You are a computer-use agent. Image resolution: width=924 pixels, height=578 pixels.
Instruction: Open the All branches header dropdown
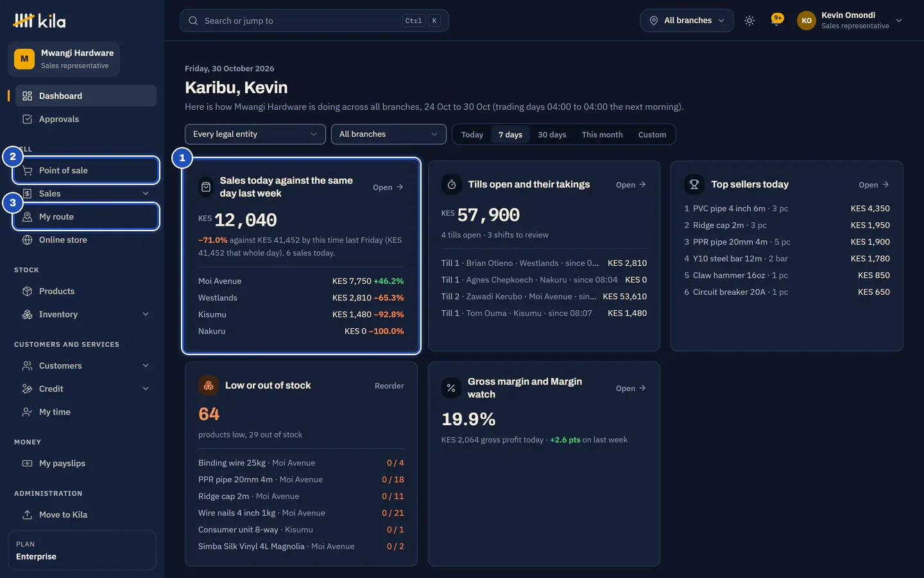(x=687, y=21)
